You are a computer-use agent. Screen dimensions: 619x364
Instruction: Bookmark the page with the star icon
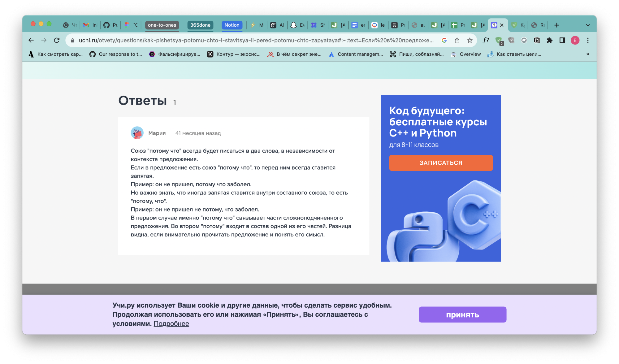(470, 40)
